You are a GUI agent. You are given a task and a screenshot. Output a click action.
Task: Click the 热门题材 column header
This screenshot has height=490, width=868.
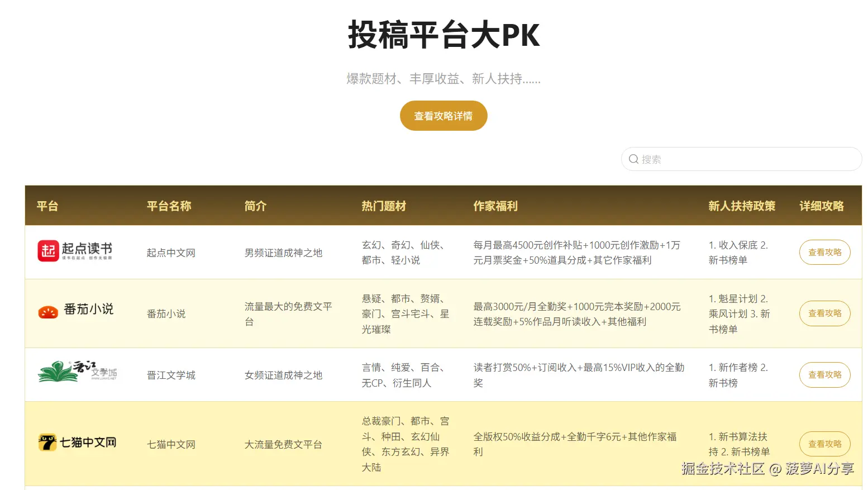(x=384, y=206)
